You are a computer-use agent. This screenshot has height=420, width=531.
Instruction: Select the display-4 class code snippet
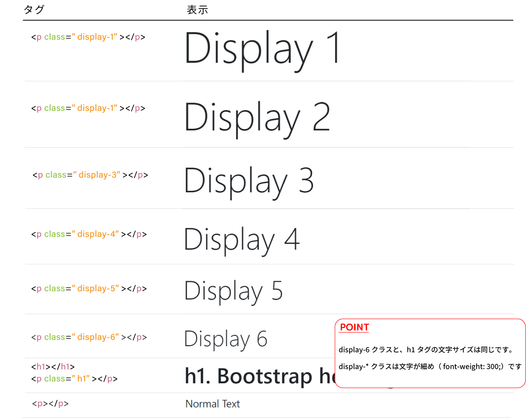[89, 234]
